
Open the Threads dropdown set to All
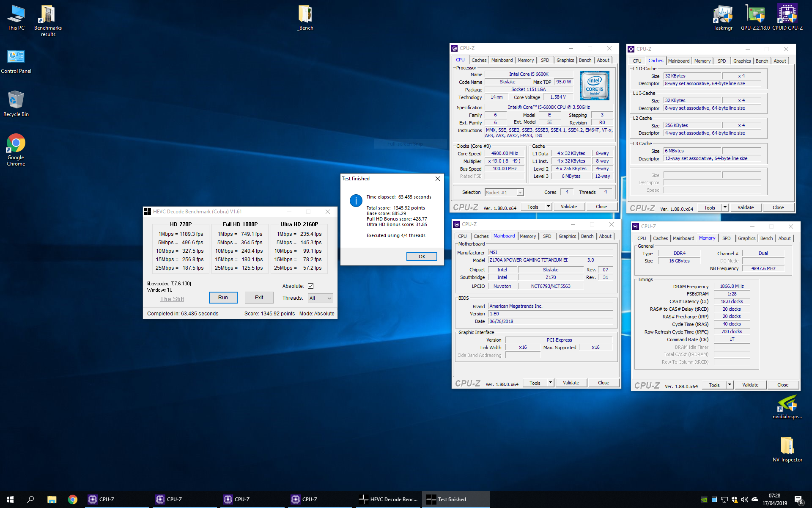click(321, 298)
